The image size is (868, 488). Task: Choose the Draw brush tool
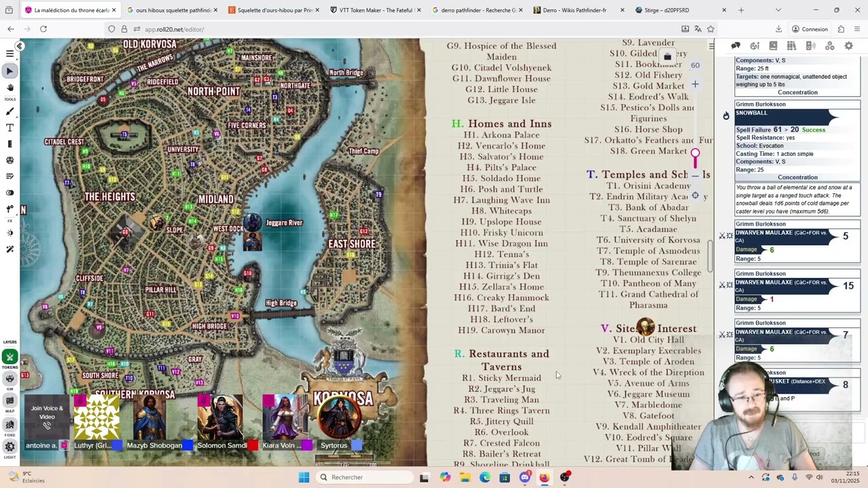9,111
